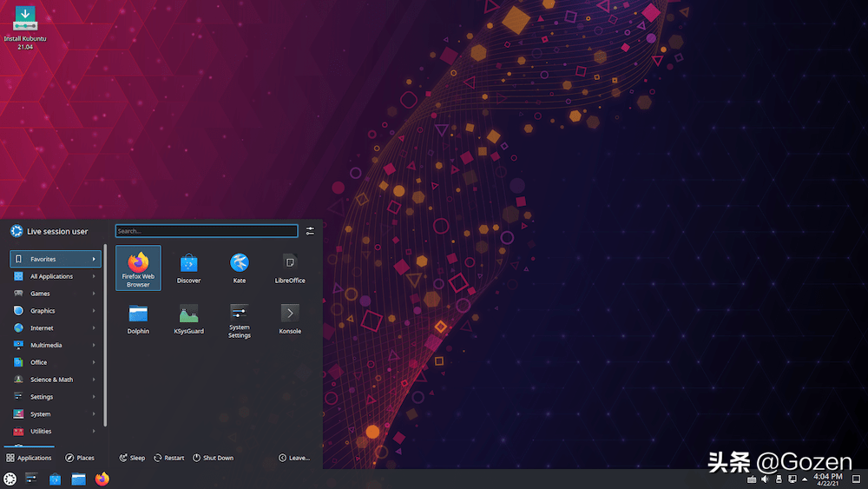Launch Firefox Web Browser from favorites grid
This screenshot has height=489, width=868.
click(x=138, y=268)
